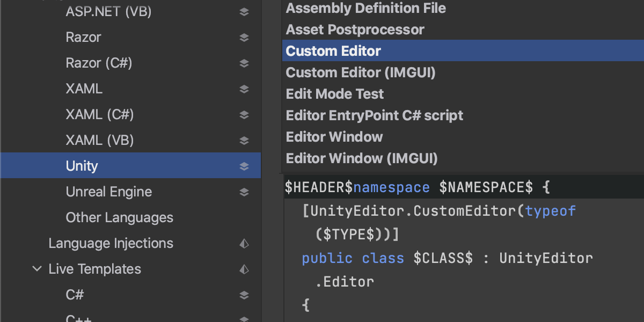This screenshot has height=322, width=644.
Task: Pick Editor EntryPoint C# script template
Action: (374, 115)
